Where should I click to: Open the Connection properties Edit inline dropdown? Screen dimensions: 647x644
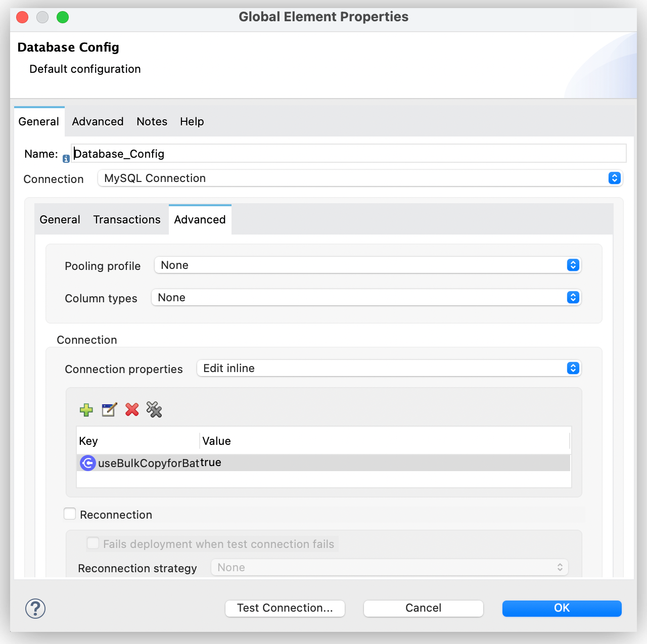389,368
